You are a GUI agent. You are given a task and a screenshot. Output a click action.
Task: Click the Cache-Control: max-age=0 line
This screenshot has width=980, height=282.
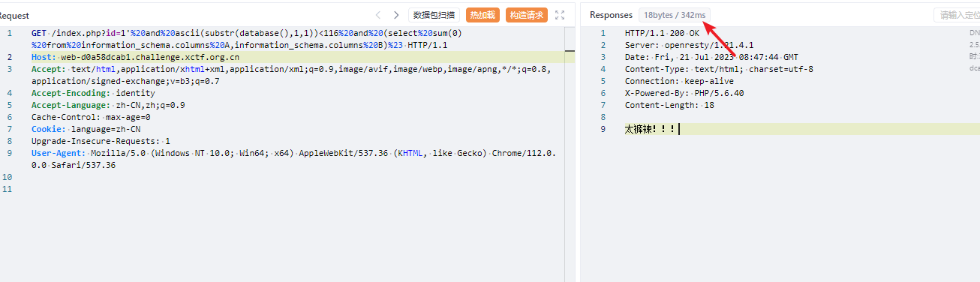tap(91, 117)
